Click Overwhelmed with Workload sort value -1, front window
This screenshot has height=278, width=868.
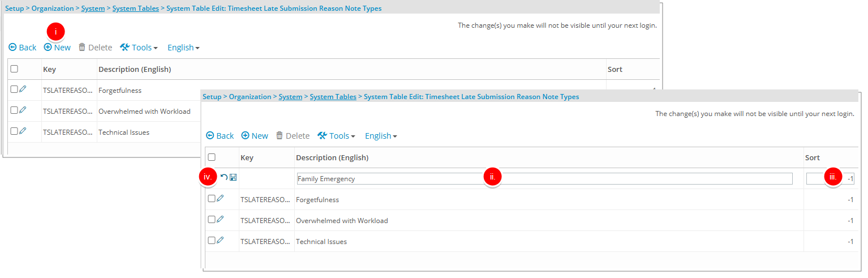point(850,220)
